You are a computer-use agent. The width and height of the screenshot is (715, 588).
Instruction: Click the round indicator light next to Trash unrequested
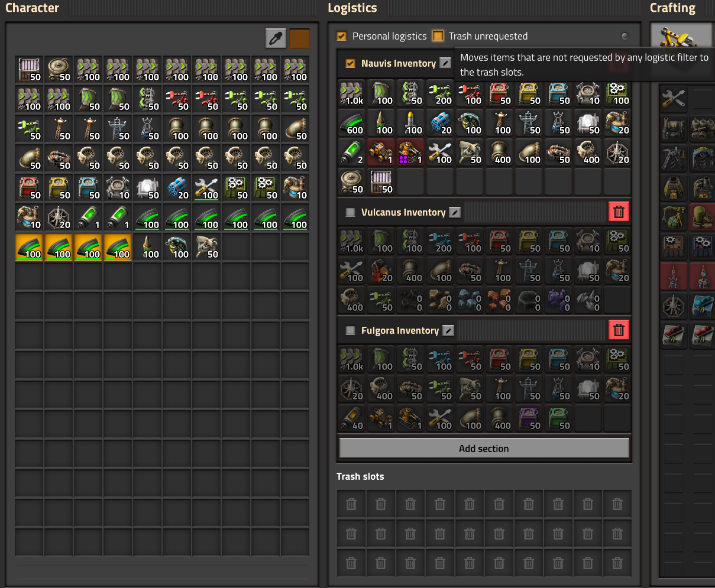click(625, 36)
